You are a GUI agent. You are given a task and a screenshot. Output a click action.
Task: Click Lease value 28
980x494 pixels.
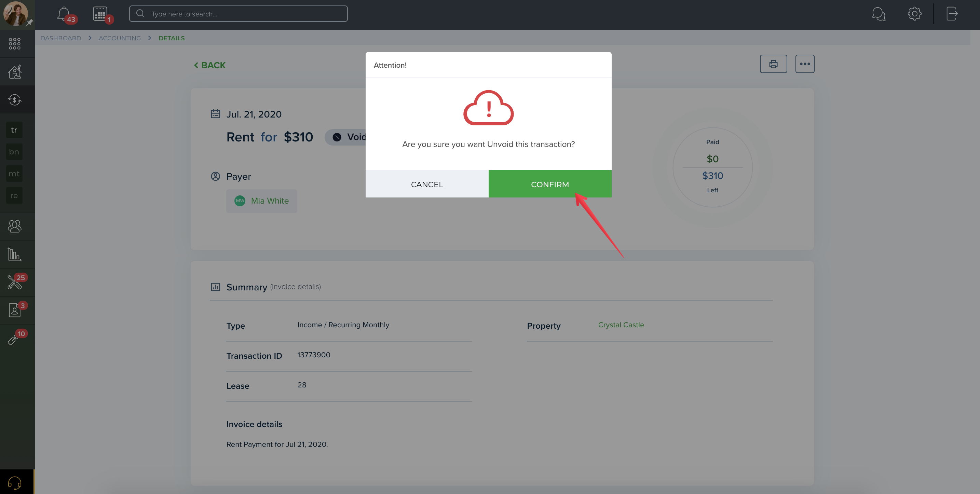(x=302, y=385)
